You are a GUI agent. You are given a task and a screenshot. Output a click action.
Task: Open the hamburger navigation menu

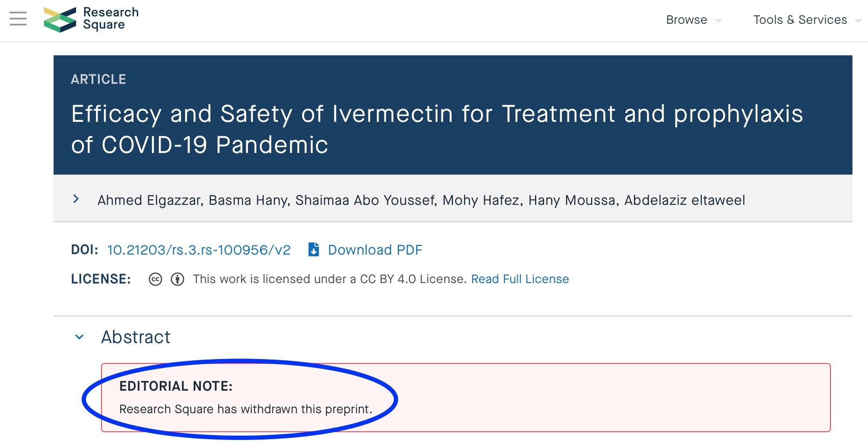click(18, 19)
